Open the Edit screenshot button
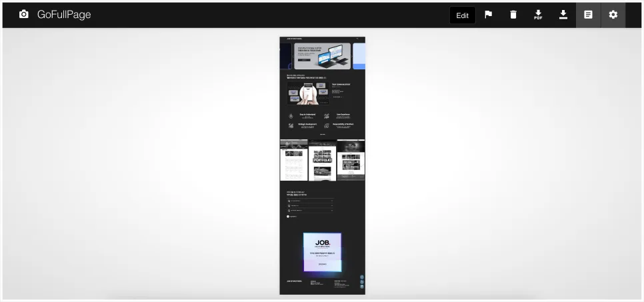 coord(463,15)
